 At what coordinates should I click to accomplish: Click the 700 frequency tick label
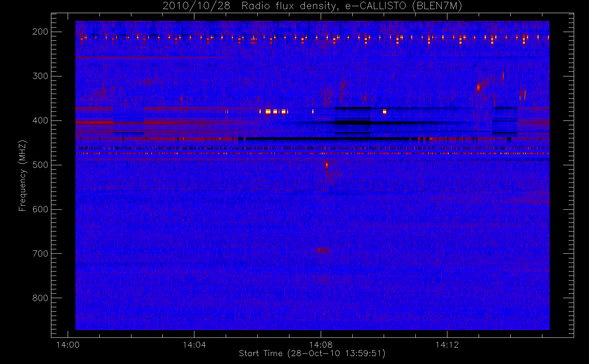(x=40, y=254)
